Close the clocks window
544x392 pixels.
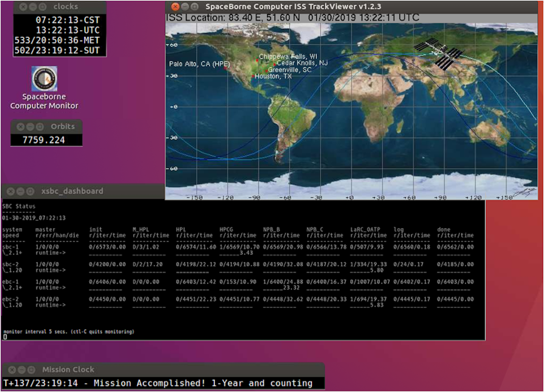23,7
